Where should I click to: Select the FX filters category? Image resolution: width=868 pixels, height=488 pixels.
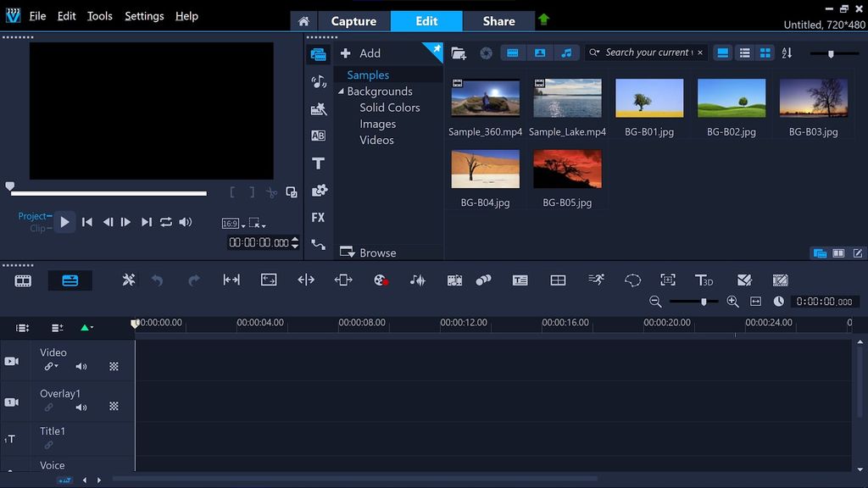(318, 218)
